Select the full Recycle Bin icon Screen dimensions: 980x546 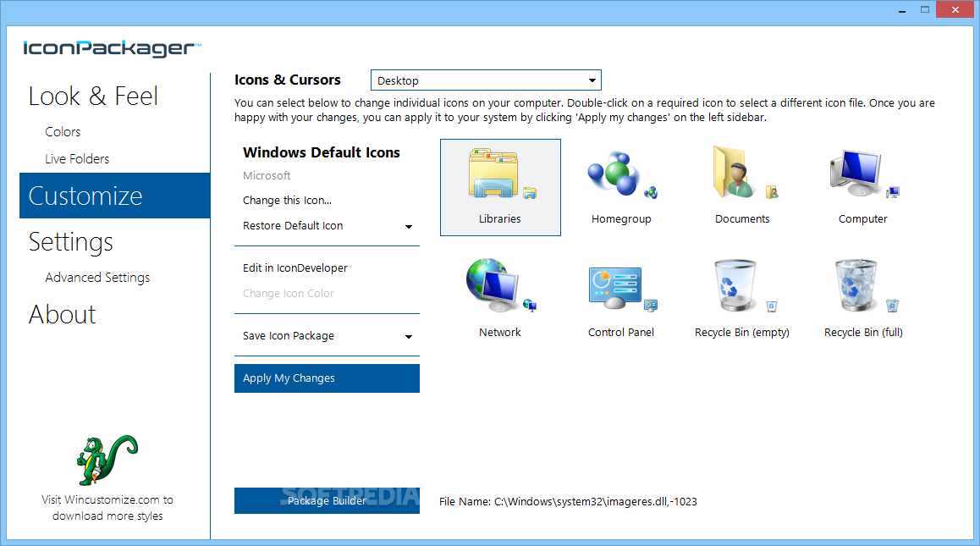(x=862, y=286)
